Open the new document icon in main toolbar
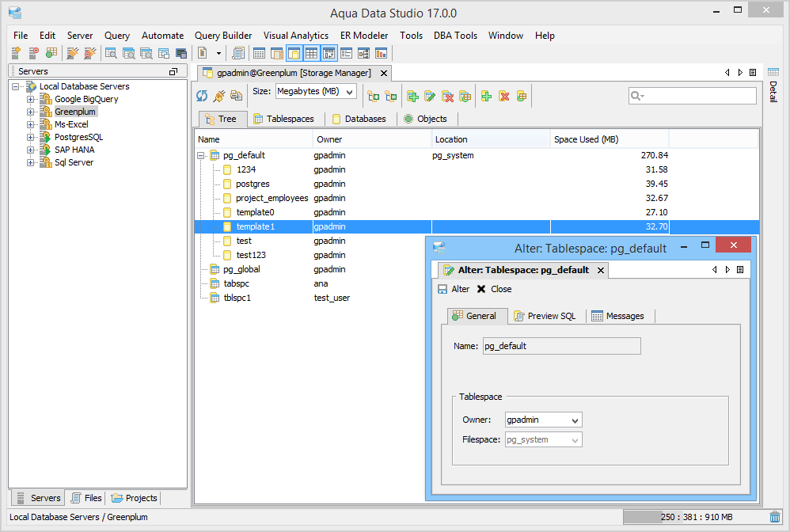The height and width of the screenshot is (532, 790). 203,53
